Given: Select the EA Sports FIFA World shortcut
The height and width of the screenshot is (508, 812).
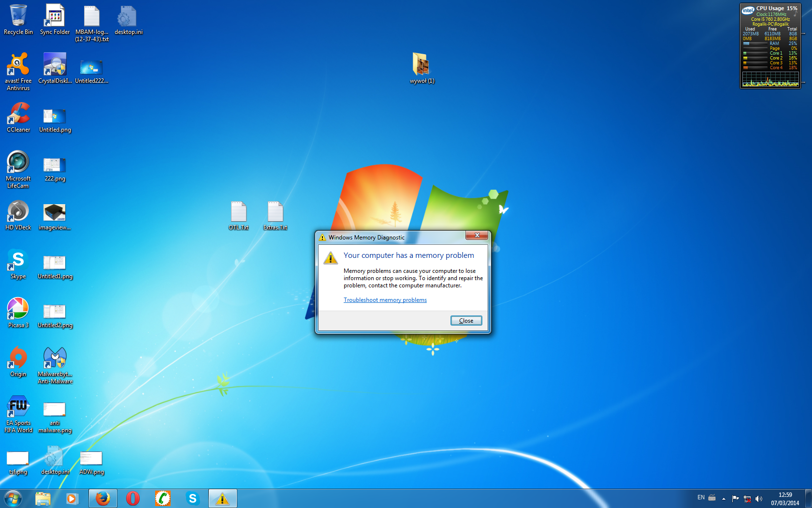Looking at the screenshot, I should pyautogui.click(x=18, y=414).
